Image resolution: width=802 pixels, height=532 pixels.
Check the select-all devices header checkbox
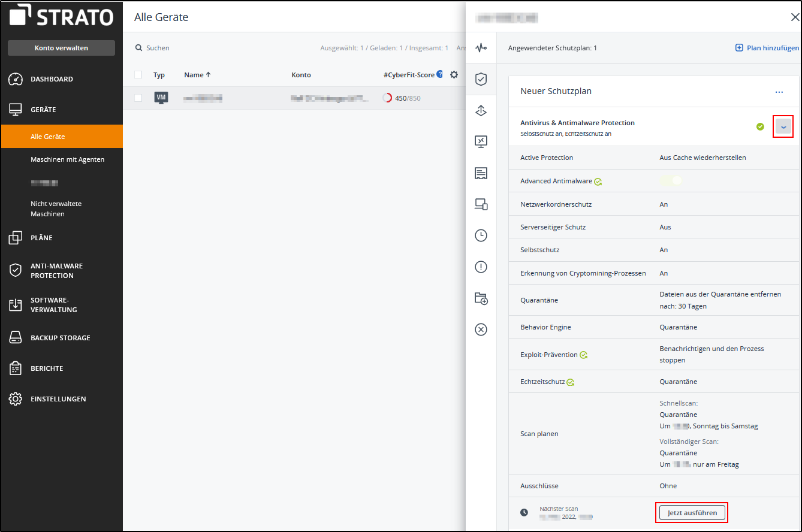click(x=138, y=75)
